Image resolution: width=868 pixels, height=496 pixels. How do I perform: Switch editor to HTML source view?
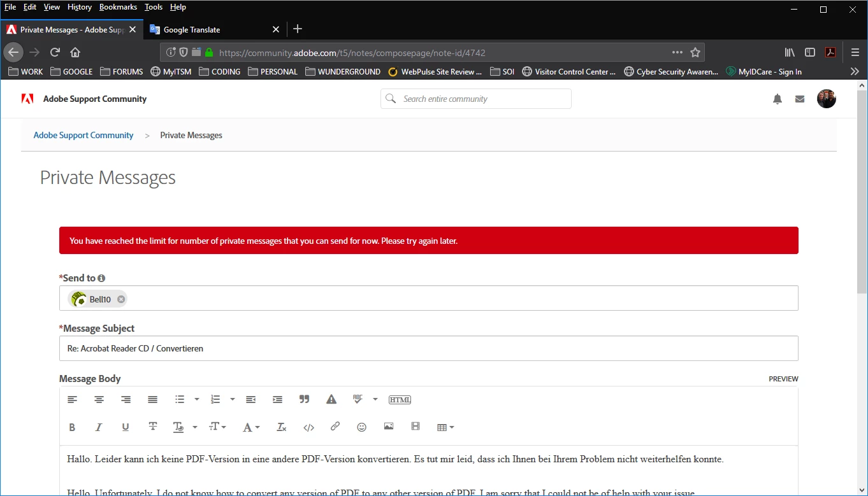pos(400,400)
